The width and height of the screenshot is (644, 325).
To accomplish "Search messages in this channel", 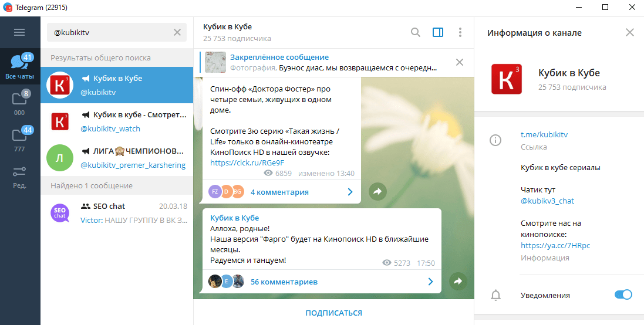I will (416, 32).
